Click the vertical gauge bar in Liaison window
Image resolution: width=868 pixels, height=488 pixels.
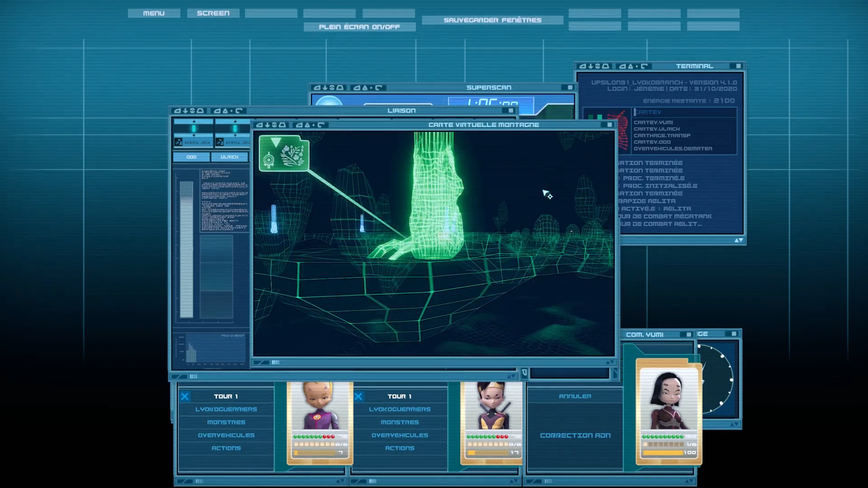point(186,249)
